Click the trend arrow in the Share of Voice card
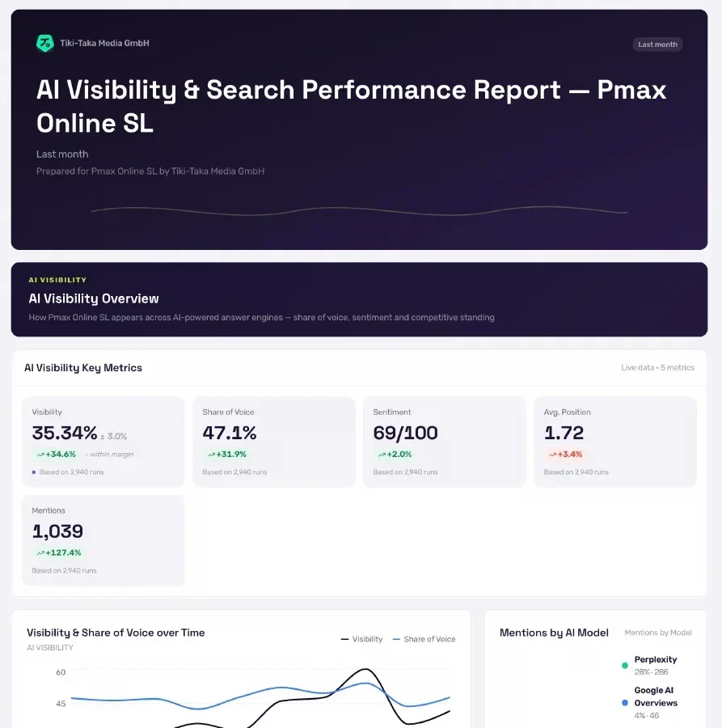This screenshot has height=728, width=722. click(211, 455)
